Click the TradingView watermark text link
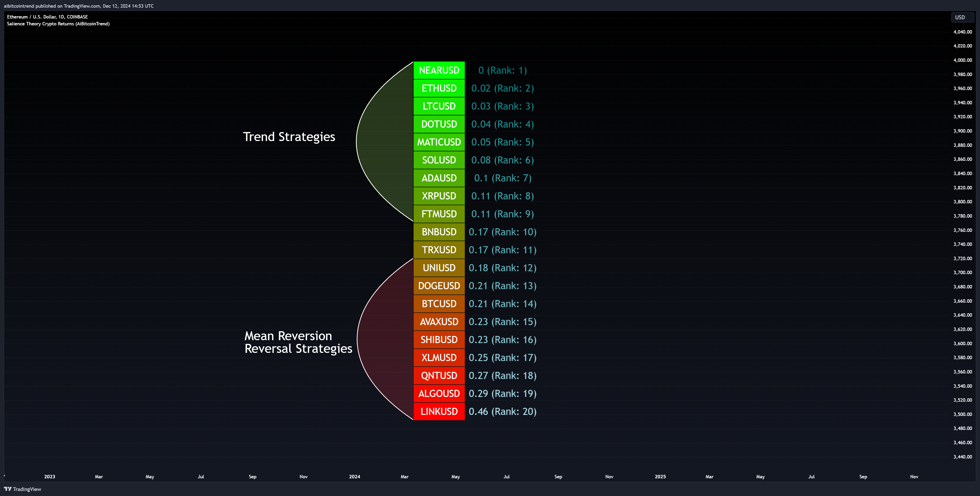This screenshot has width=980, height=496. point(27,489)
